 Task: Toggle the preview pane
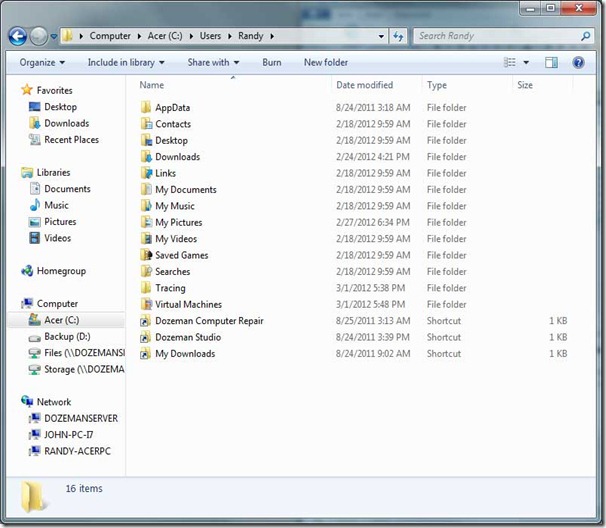tap(551, 63)
